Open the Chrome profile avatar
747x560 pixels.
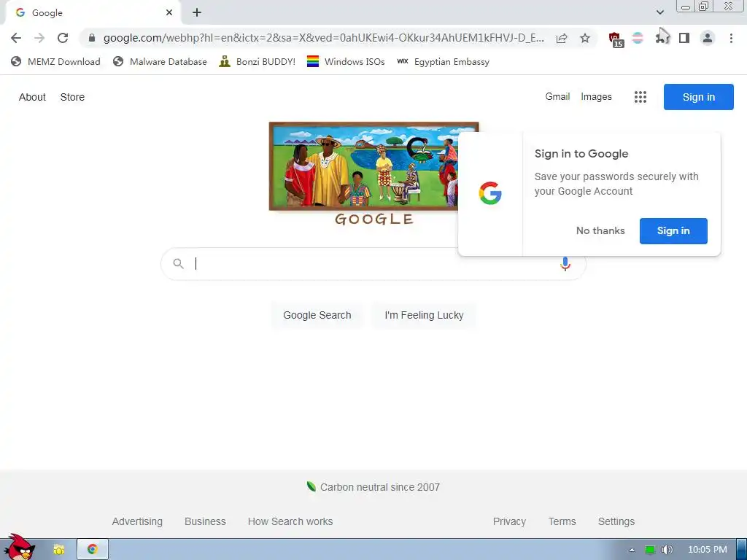coord(708,38)
